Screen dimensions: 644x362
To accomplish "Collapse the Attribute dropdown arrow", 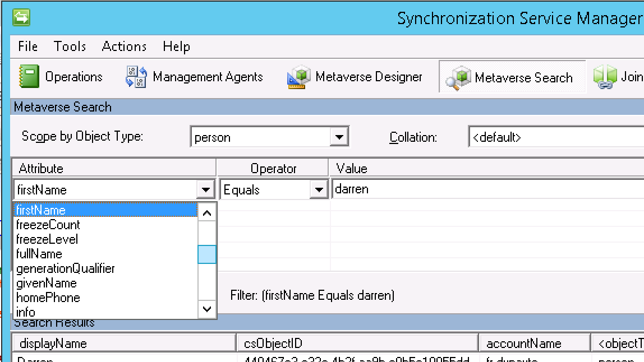I will tap(206, 190).
